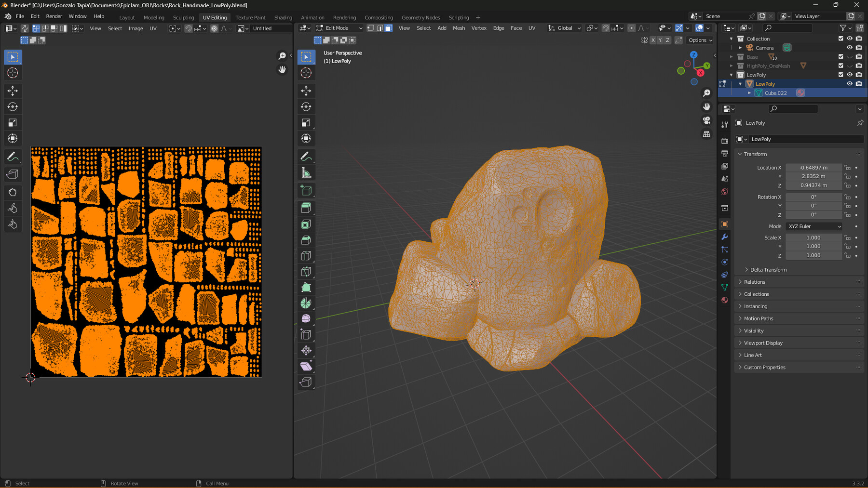The width and height of the screenshot is (868, 488).
Task: Click the Scale X value slider
Action: [x=814, y=237]
